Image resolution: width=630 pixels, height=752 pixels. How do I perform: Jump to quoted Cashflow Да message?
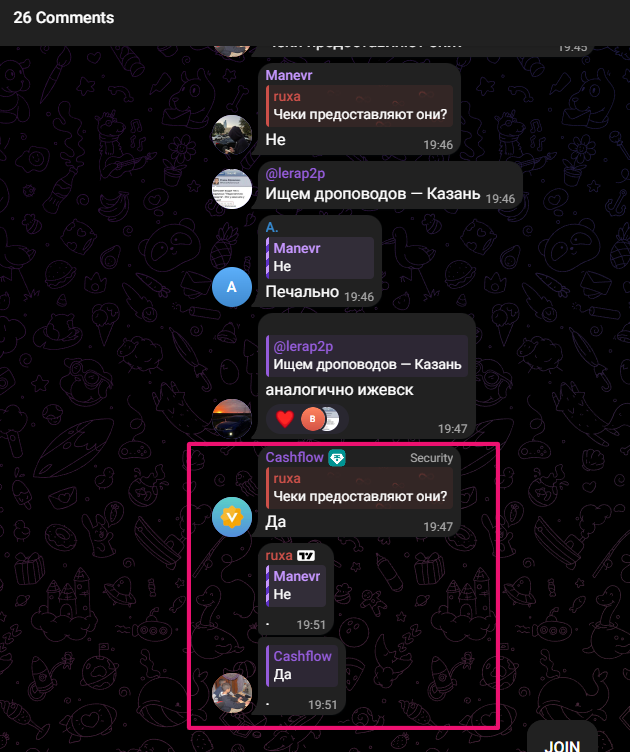(302, 666)
